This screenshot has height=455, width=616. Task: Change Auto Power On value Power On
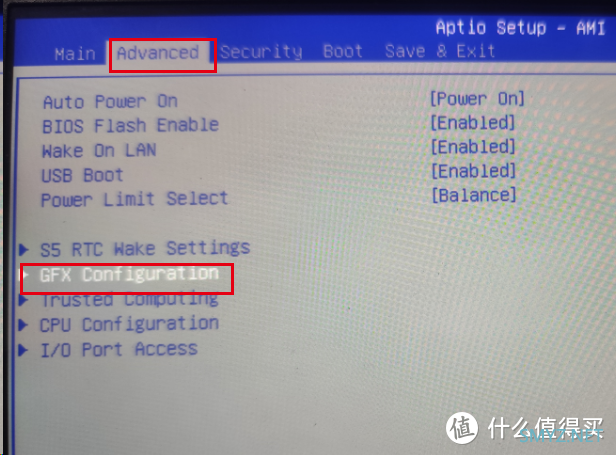(x=477, y=99)
